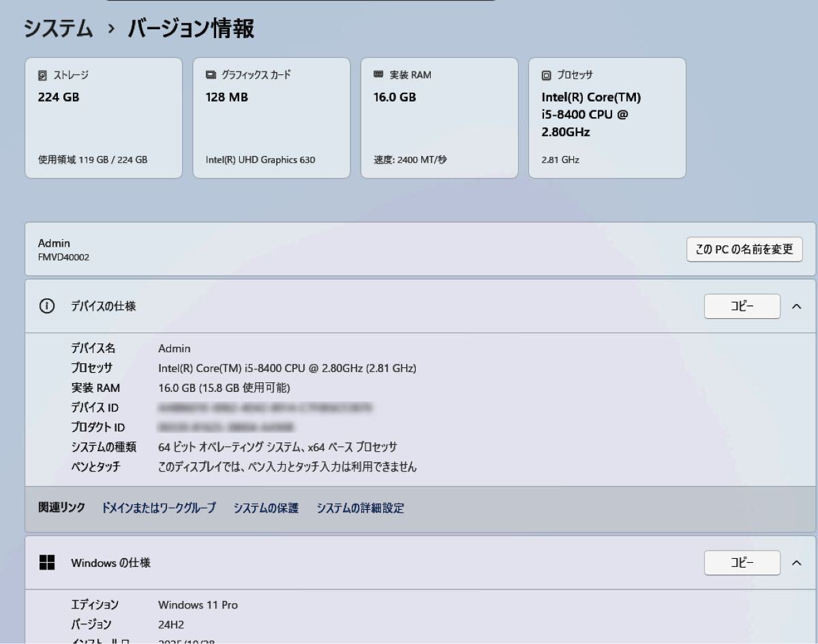Collapse the Windows specifications section
This screenshot has width=818, height=644.
(x=796, y=563)
